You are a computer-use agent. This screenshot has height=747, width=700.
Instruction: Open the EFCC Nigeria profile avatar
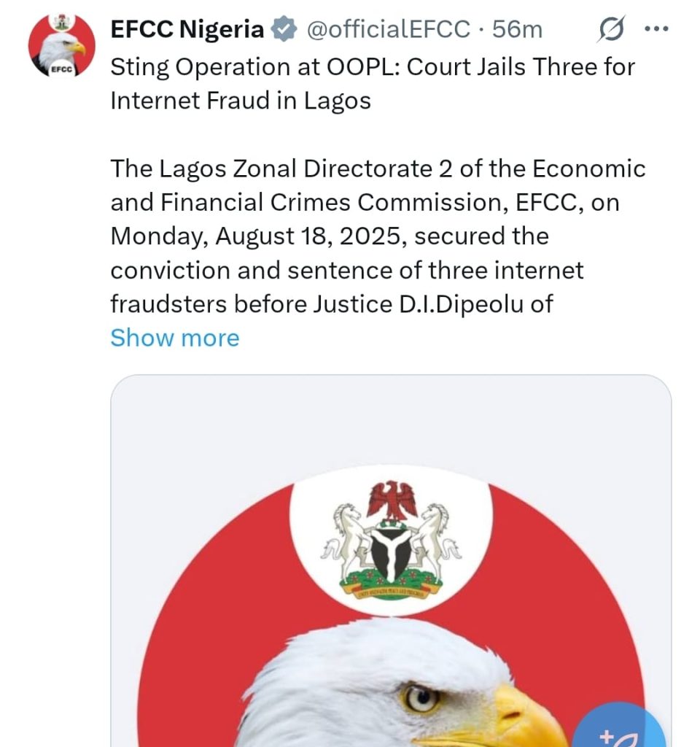pyautogui.click(x=61, y=45)
